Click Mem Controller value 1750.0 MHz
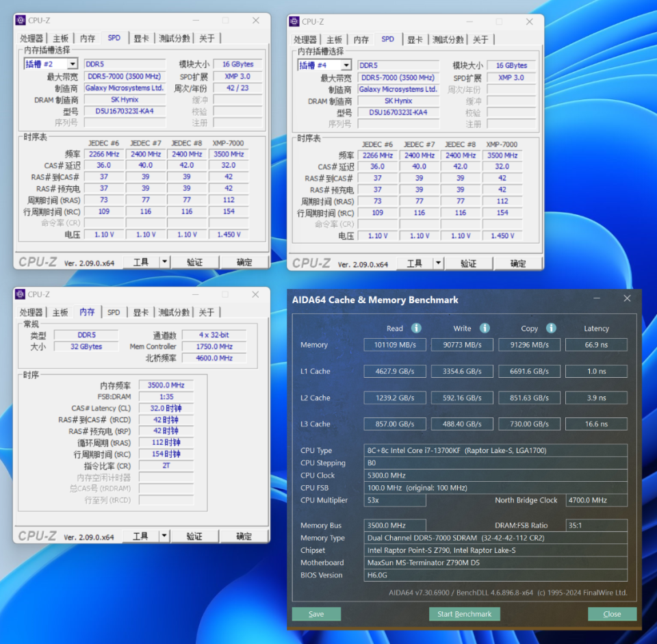The image size is (657, 644). click(x=214, y=346)
